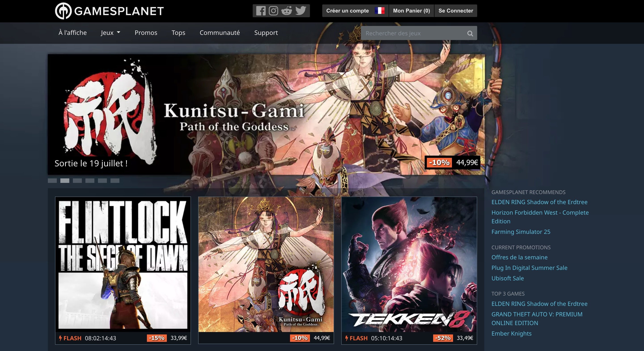Click the Tekken 8 timer 05:10:14:43
Image resolution: width=644 pixels, height=351 pixels.
tap(387, 338)
